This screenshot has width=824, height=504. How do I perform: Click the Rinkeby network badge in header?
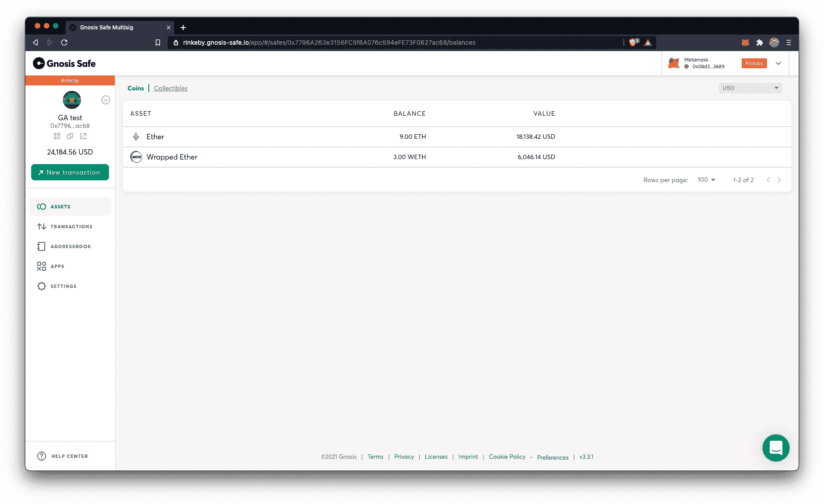754,63
